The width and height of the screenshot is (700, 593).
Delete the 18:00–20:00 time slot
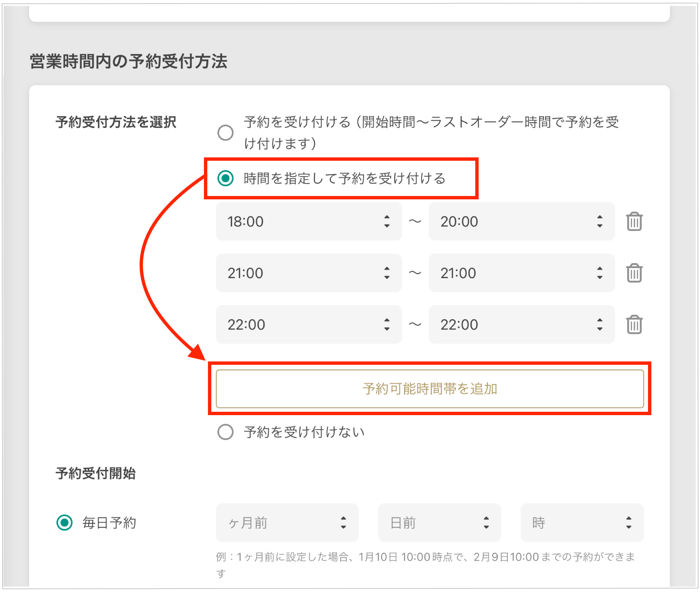tap(634, 221)
